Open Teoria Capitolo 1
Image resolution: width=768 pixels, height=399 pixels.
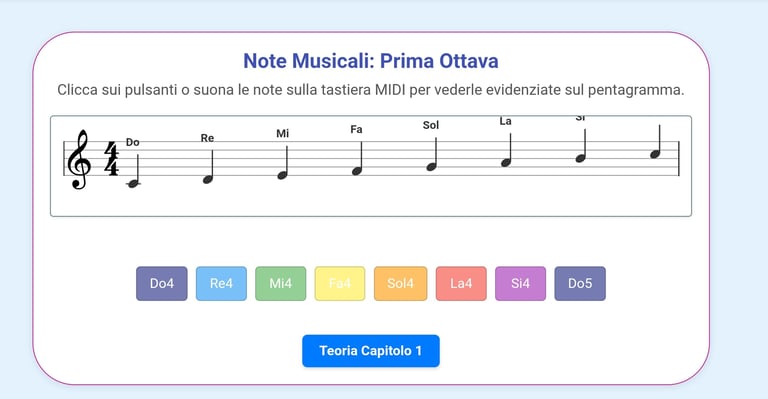[371, 351]
